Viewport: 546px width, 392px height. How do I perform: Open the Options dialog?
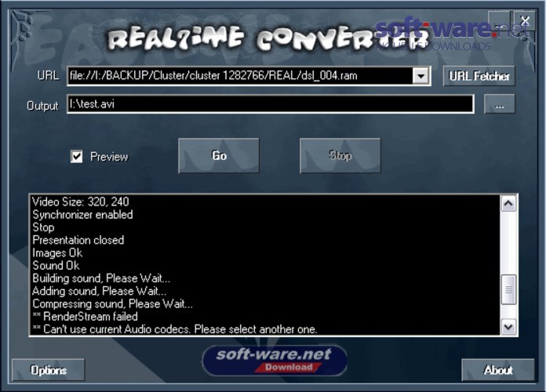[x=49, y=370]
